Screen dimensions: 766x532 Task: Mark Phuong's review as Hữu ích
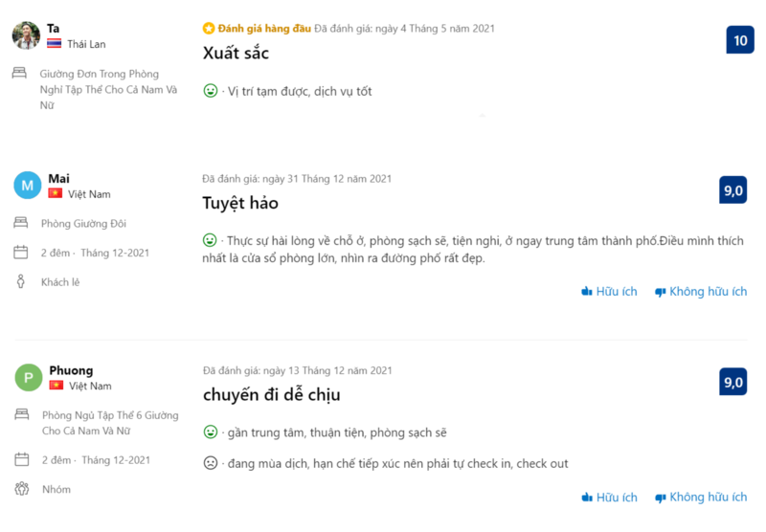[609, 498]
